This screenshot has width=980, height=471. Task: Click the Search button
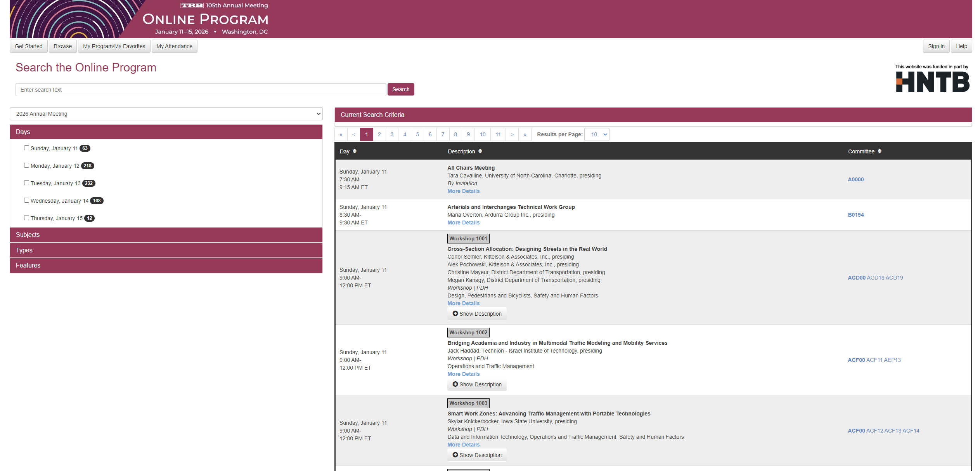pos(400,89)
